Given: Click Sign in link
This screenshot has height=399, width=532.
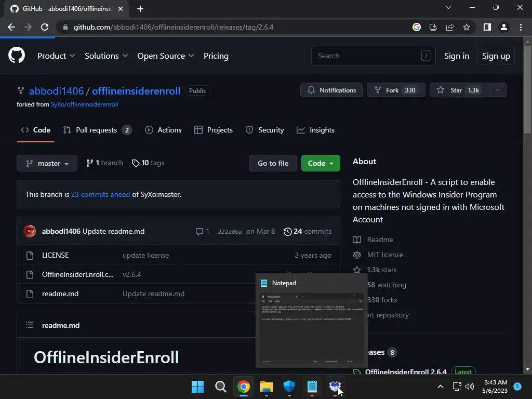Looking at the screenshot, I should (x=457, y=56).
